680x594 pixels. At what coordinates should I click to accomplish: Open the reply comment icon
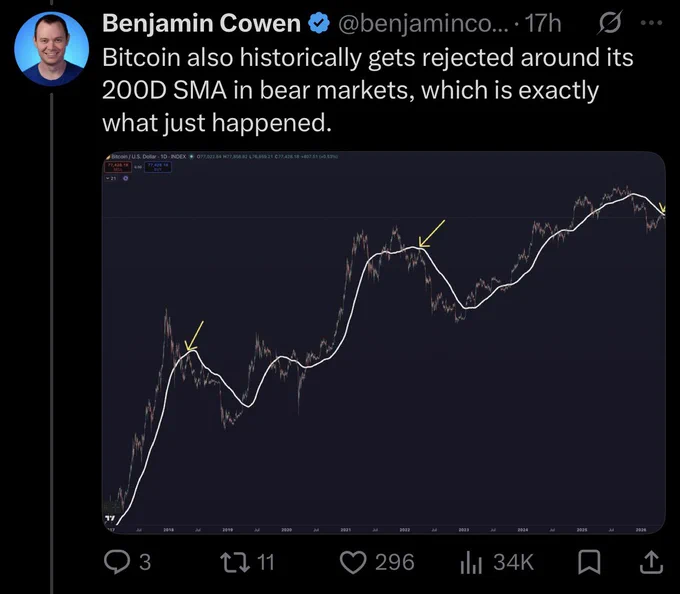point(117,561)
